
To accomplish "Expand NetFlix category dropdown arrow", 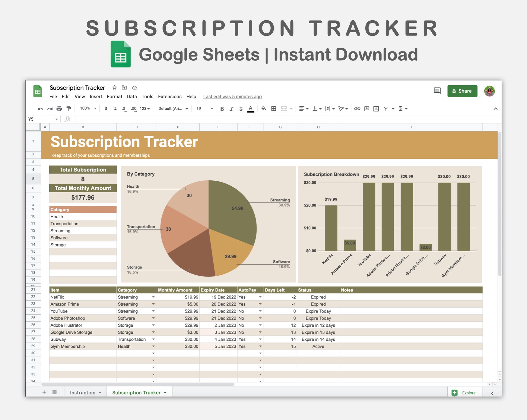I will point(153,297).
